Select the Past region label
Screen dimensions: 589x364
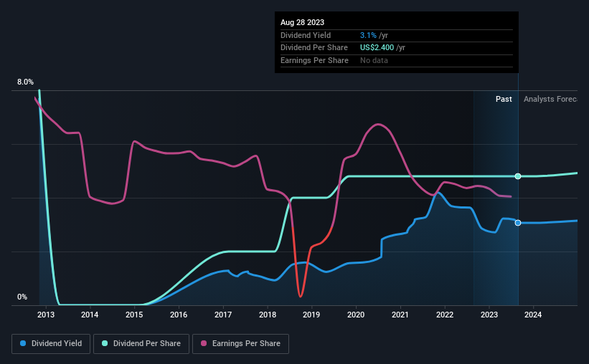click(504, 99)
